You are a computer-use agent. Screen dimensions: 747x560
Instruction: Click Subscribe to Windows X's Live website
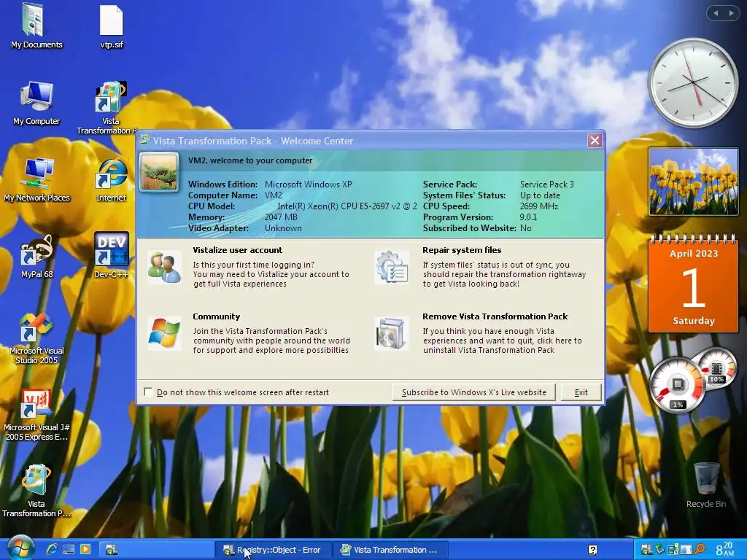[x=474, y=392]
